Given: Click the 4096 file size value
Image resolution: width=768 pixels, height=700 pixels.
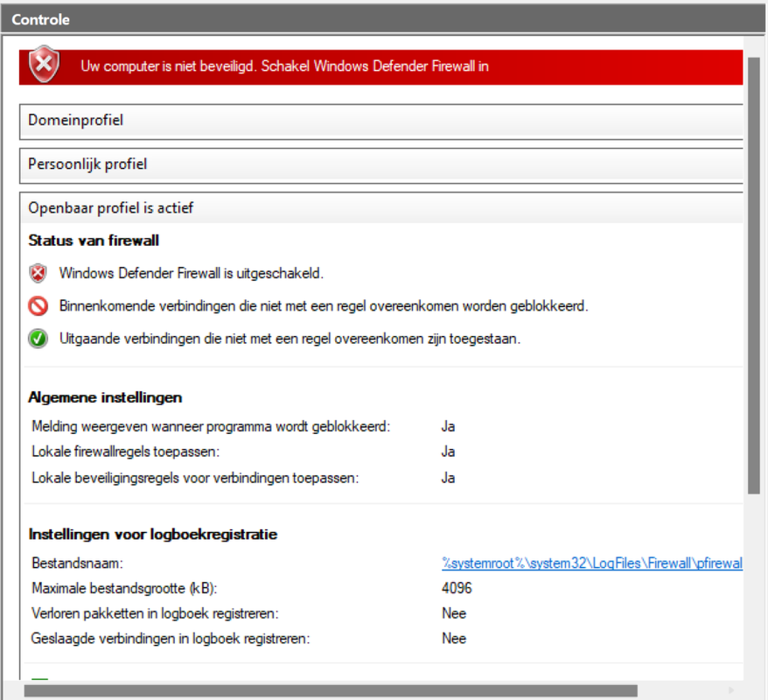Looking at the screenshot, I should point(457,588).
